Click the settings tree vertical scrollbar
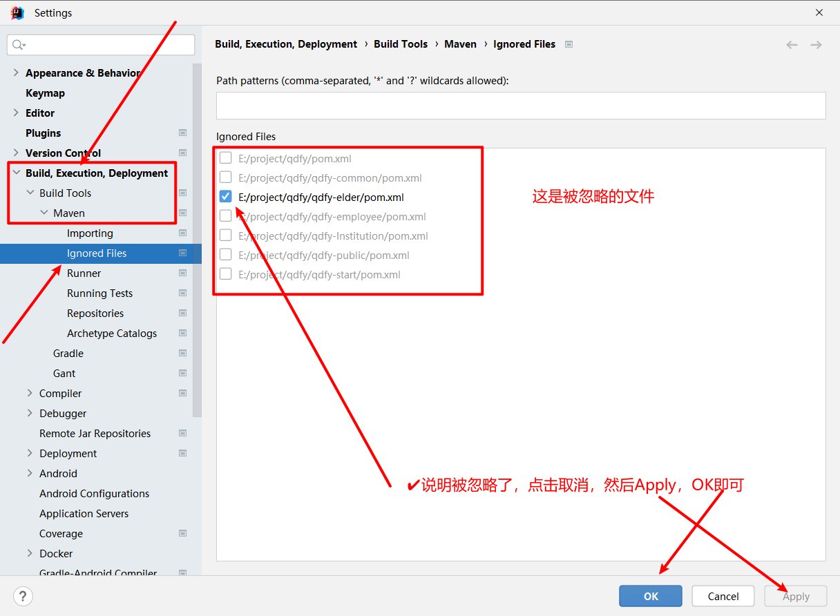Image resolution: width=840 pixels, height=616 pixels. [197, 240]
